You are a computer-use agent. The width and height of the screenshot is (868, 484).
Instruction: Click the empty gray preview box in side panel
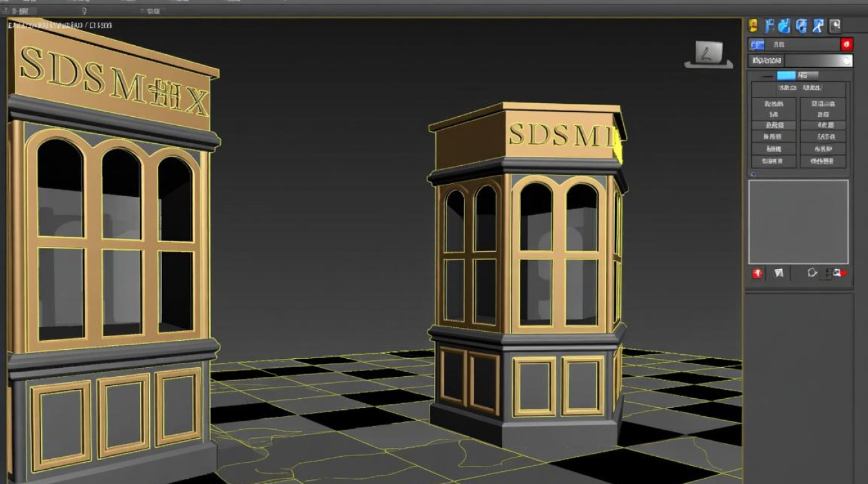798,222
